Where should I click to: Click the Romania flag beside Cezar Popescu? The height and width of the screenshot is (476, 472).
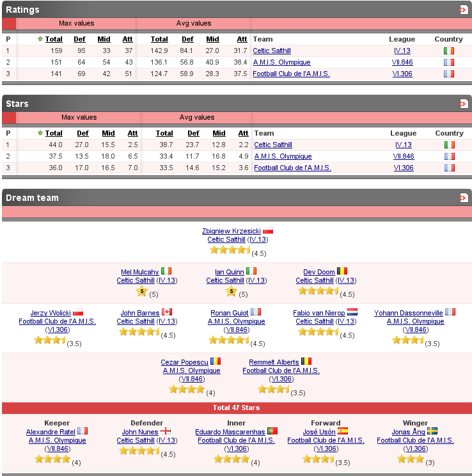[x=216, y=361]
